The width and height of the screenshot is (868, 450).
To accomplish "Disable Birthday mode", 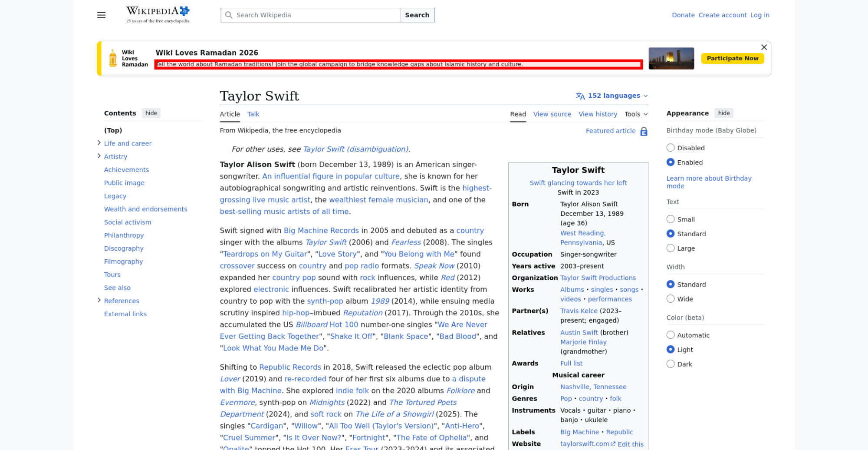I will coord(671,148).
